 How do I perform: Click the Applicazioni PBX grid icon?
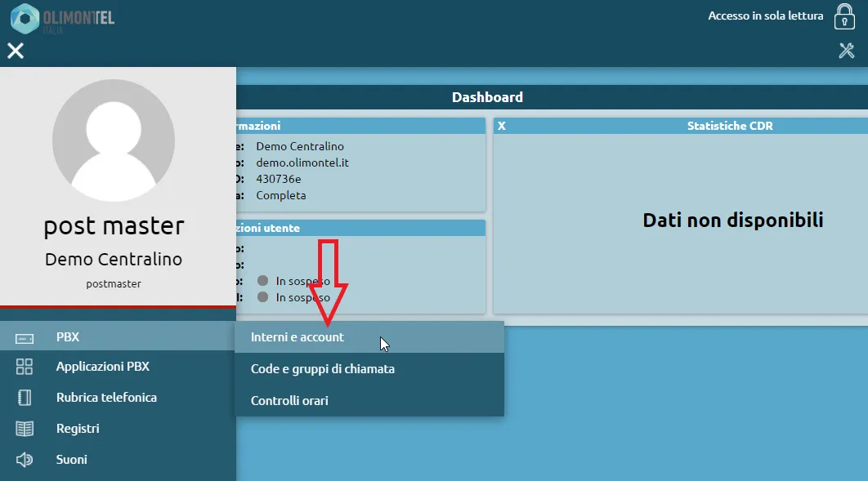point(25,367)
